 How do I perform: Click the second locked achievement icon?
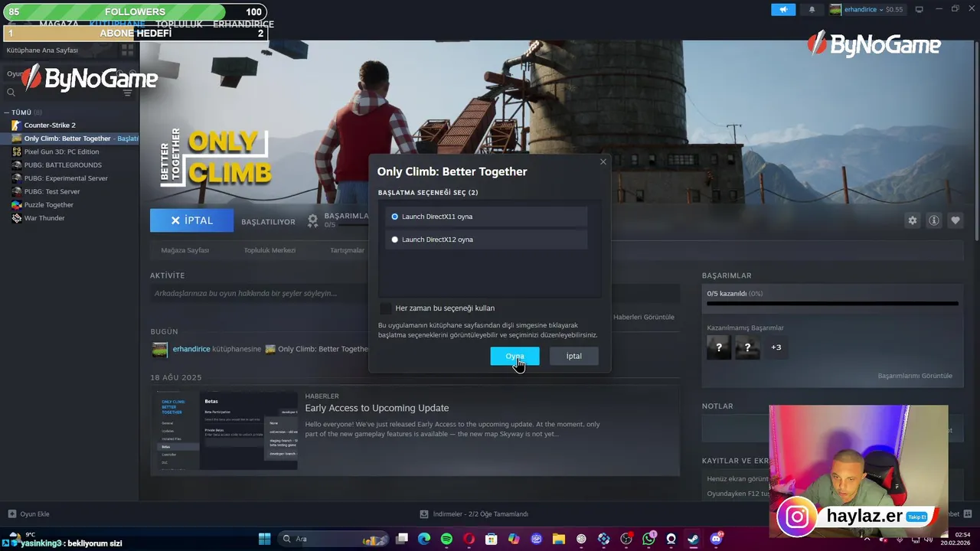748,347
